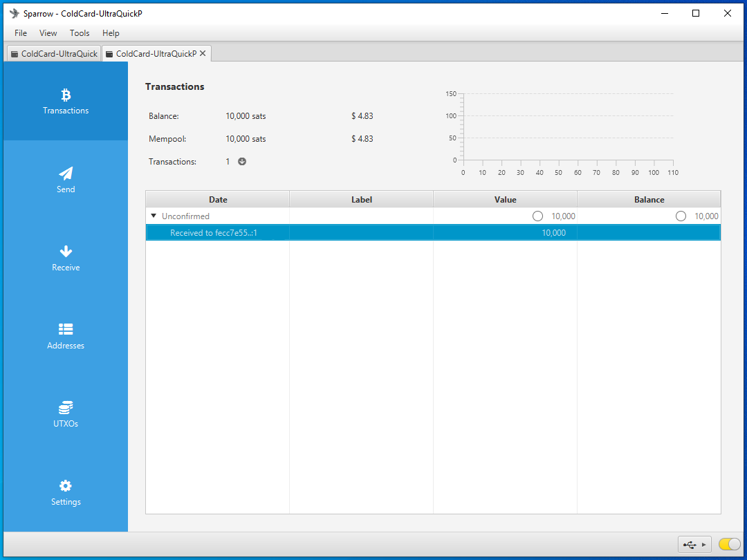Click the status circle in the Unconfirmed Balance cell
747x560 pixels.
681,216
